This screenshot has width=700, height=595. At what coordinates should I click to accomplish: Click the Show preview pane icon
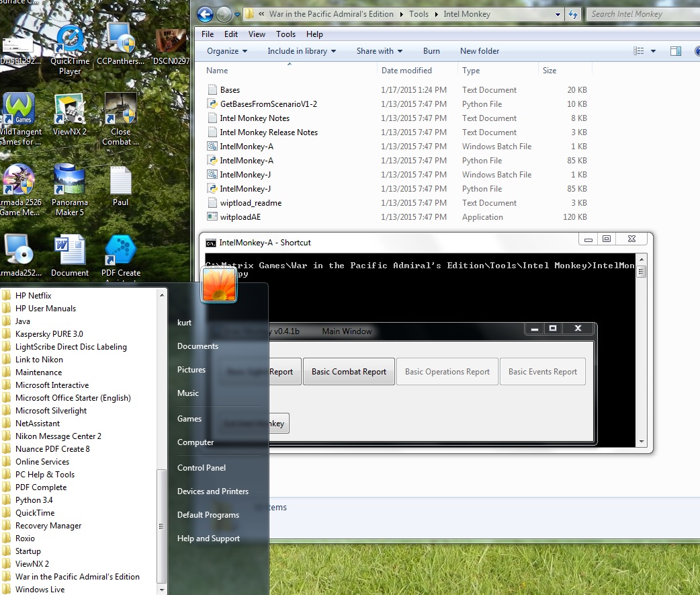click(x=676, y=51)
